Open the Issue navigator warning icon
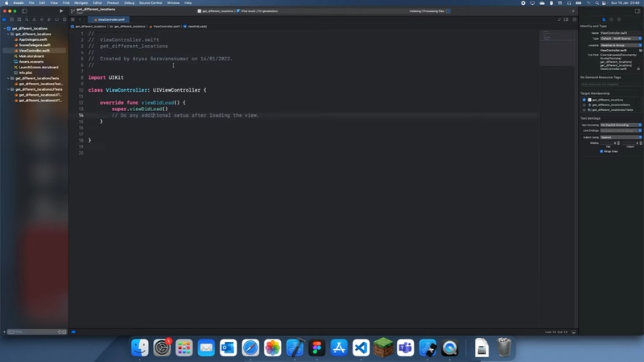Viewport: 644px width, 362px height. tap(34, 19)
